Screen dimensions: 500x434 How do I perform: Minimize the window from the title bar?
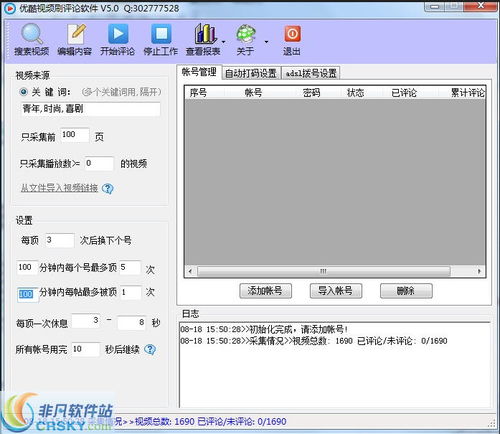point(434,6)
